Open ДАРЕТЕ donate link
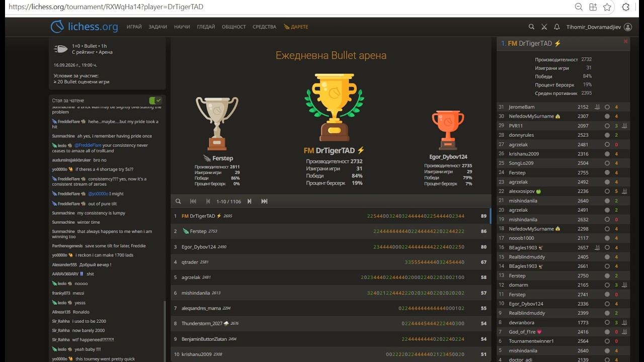The image size is (644, 362). 296,27
